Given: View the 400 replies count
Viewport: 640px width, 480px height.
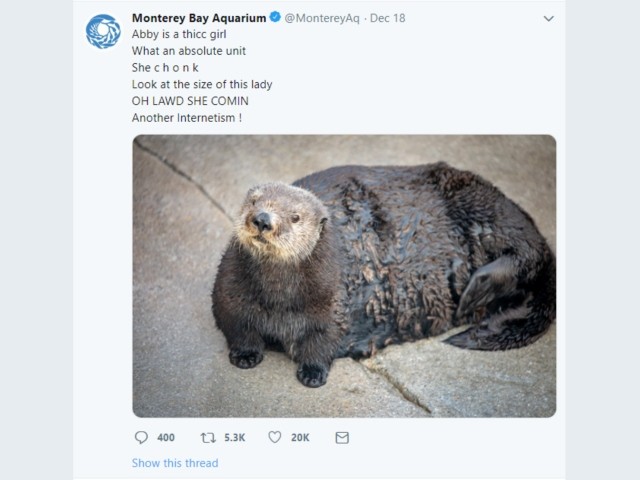Looking at the screenshot, I should pyautogui.click(x=166, y=438).
